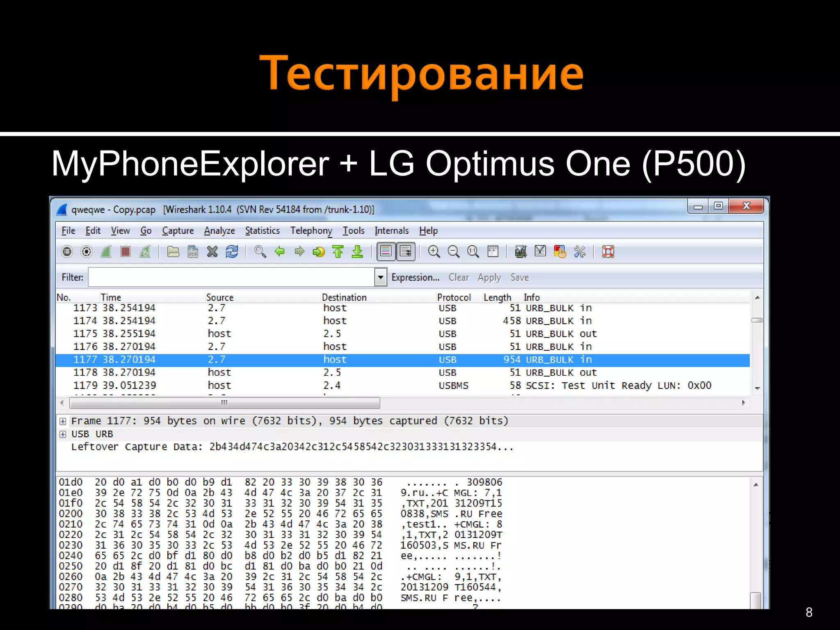Save this capture file icon

[193, 251]
